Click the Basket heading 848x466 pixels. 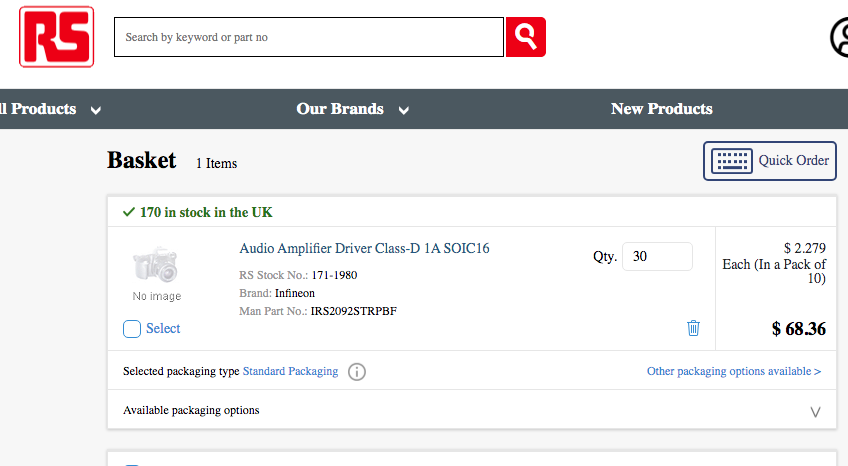142,160
